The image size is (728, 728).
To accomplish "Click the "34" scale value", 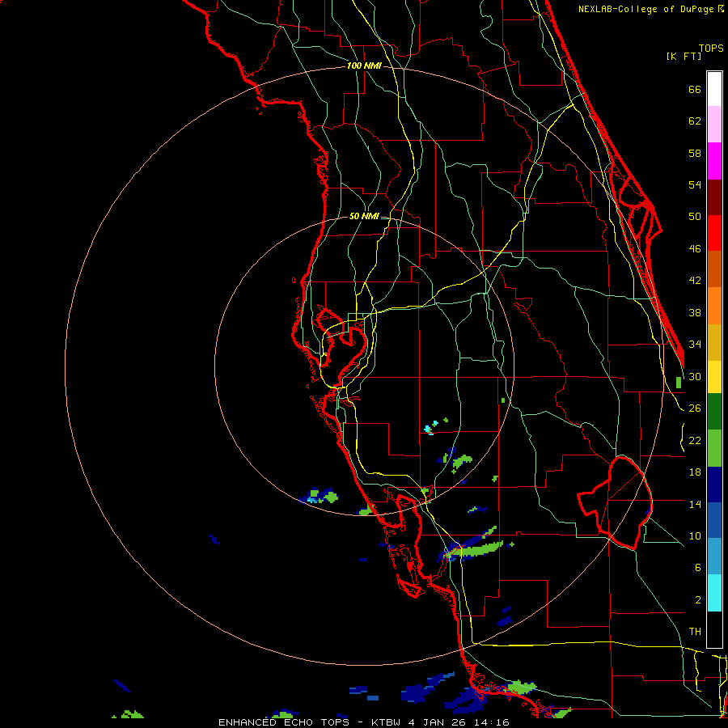I will (695, 345).
